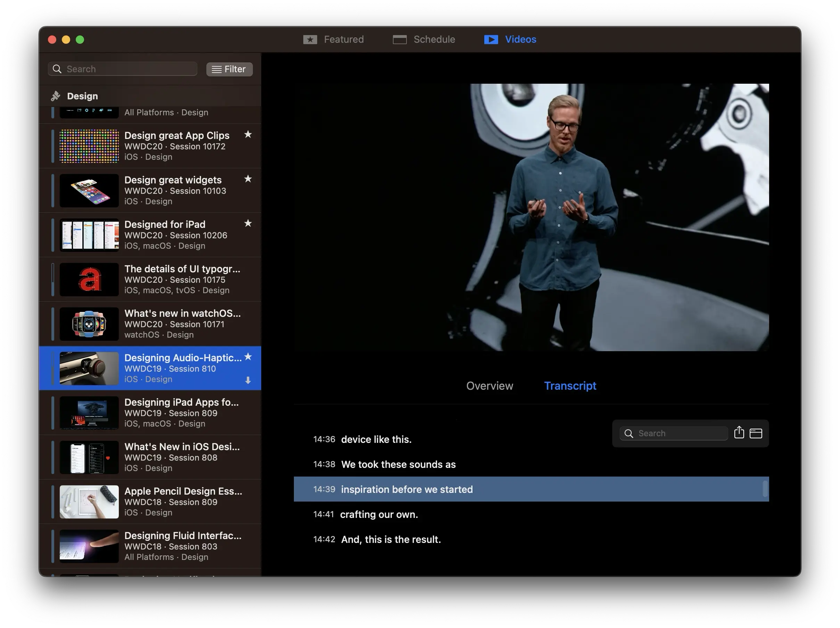Open the Filter options
The image size is (840, 628).
[x=229, y=69]
